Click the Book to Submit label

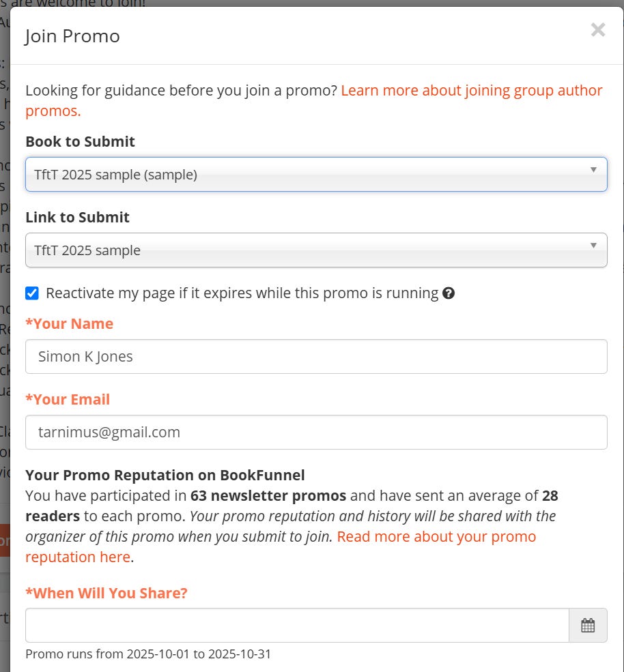coord(80,141)
